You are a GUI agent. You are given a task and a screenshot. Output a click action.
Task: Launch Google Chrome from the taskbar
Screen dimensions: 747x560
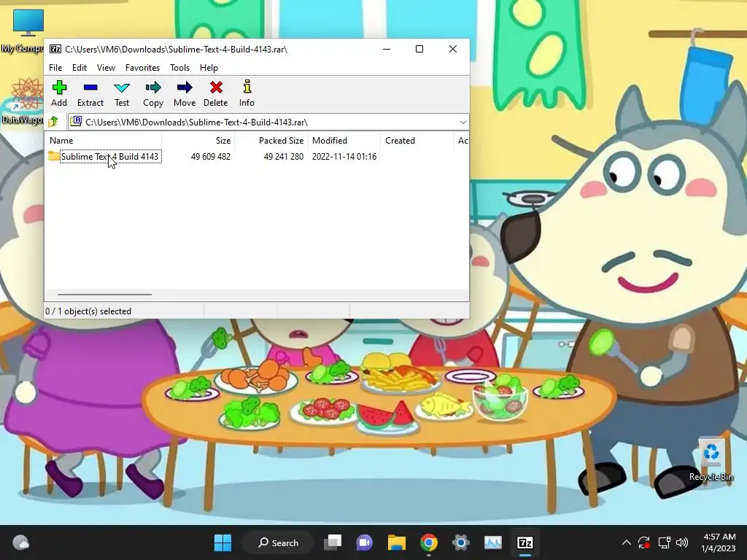click(429, 542)
